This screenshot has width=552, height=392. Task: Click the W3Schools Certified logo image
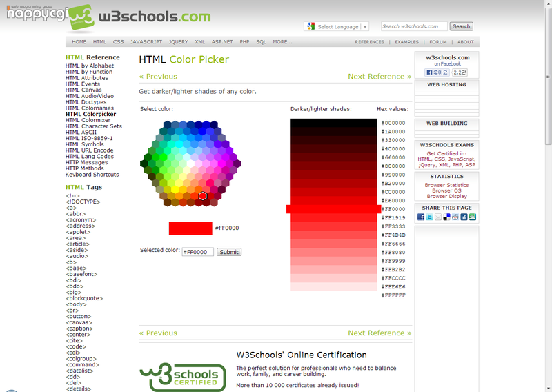click(183, 378)
